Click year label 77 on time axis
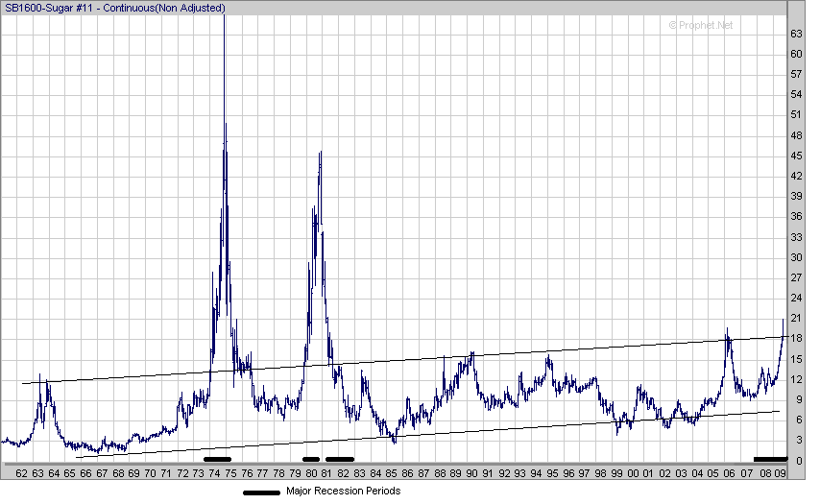820x504 pixels. [x=262, y=473]
